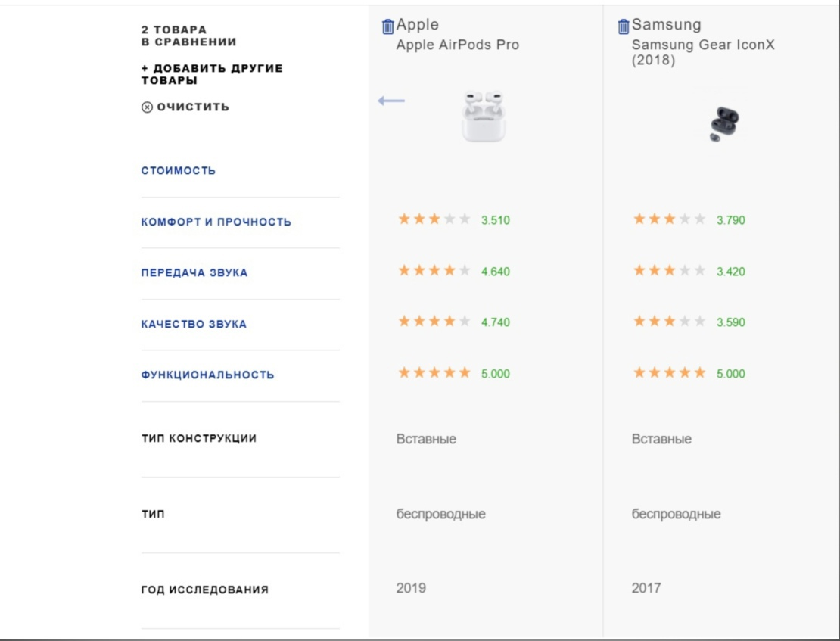840x641 pixels.
Task: Click Samsung's sound quality stars 3.590
Action: [x=670, y=322]
